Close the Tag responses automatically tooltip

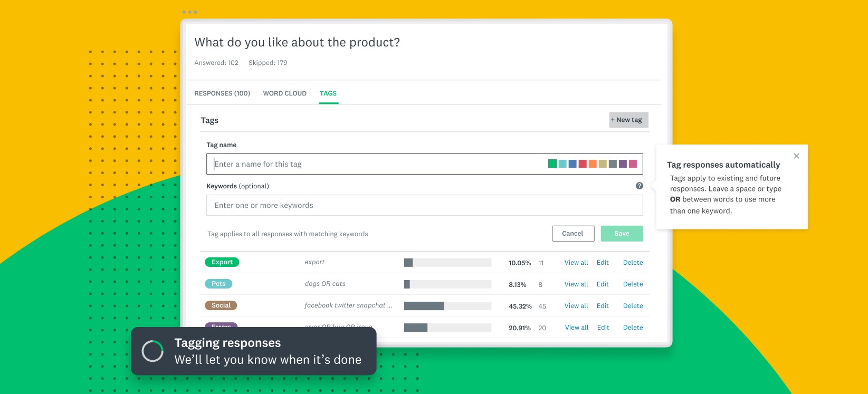[x=796, y=156]
